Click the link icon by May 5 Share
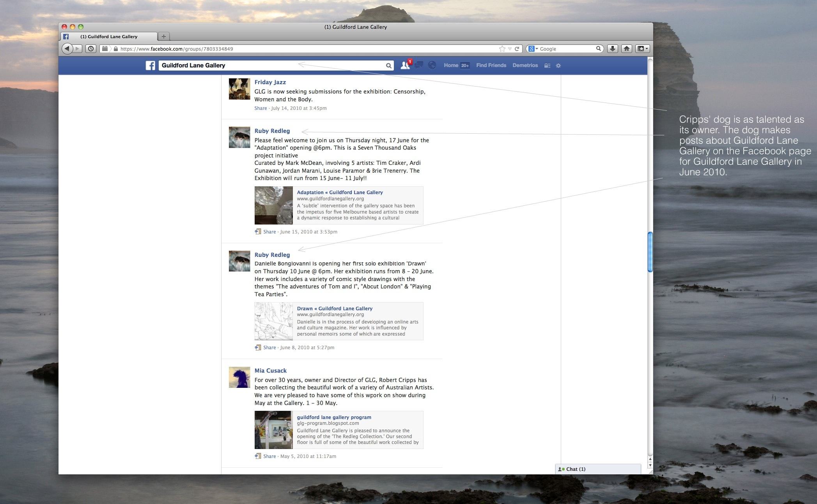The height and width of the screenshot is (504, 817). (x=258, y=456)
